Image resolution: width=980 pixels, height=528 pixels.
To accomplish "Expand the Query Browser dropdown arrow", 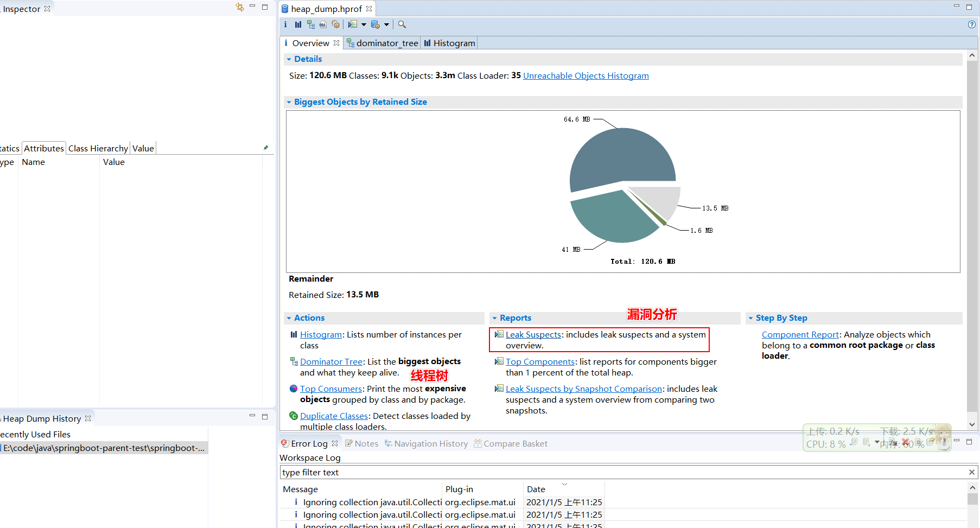I will point(386,24).
